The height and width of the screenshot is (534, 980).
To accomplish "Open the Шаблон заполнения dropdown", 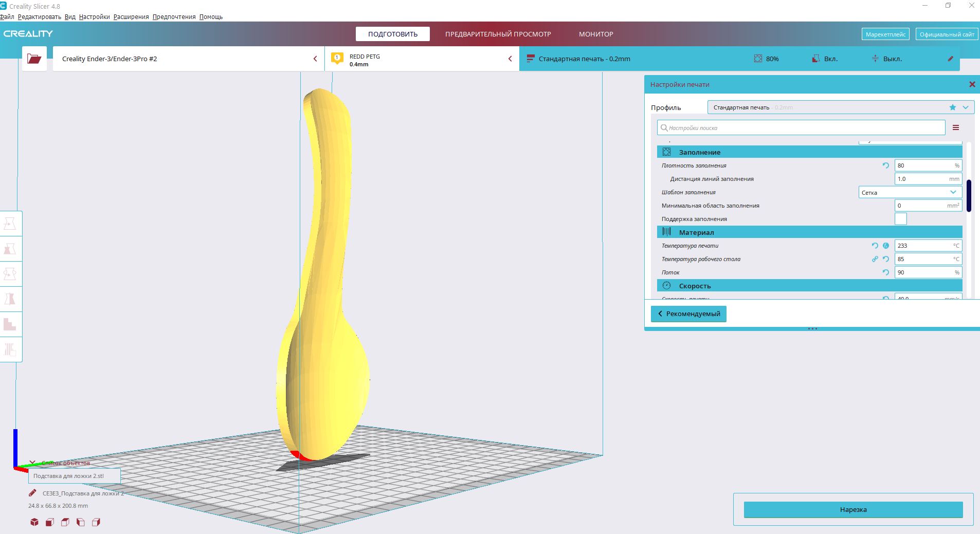I will 910,192.
